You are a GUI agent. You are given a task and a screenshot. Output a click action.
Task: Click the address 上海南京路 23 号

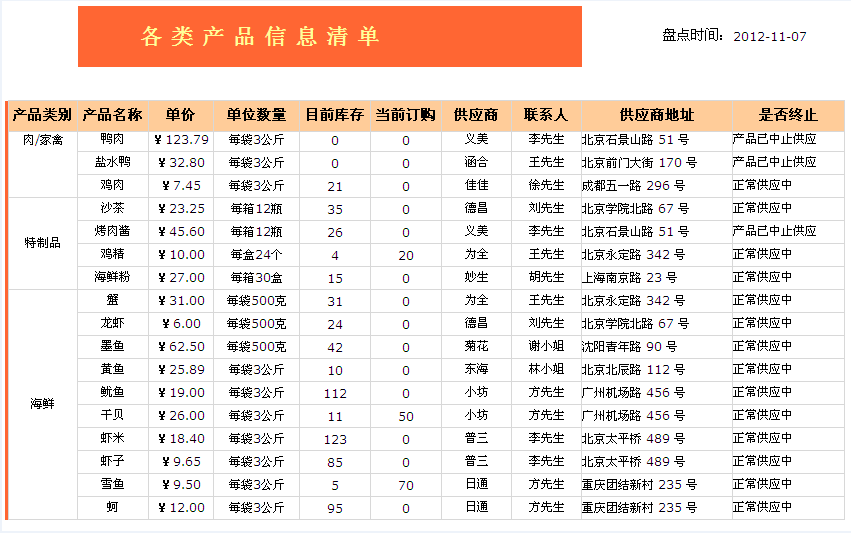click(x=630, y=278)
